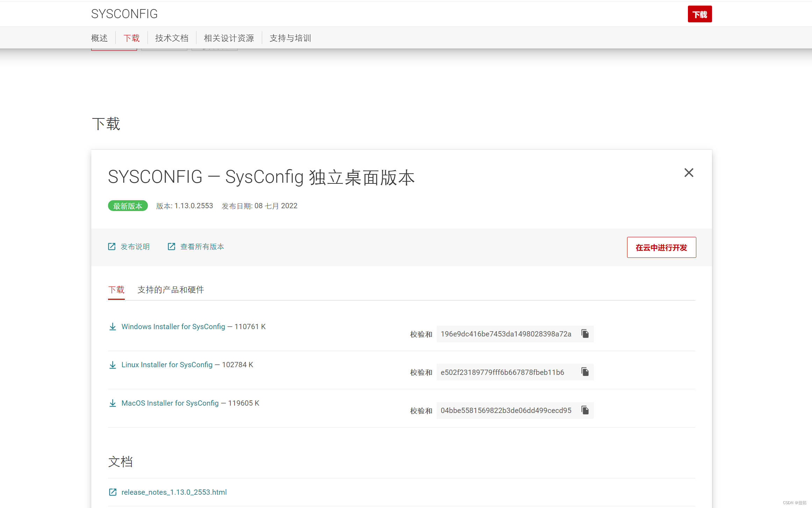Click external link icon next to 查看所有版本
812x508 pixels.
point(171,246)
